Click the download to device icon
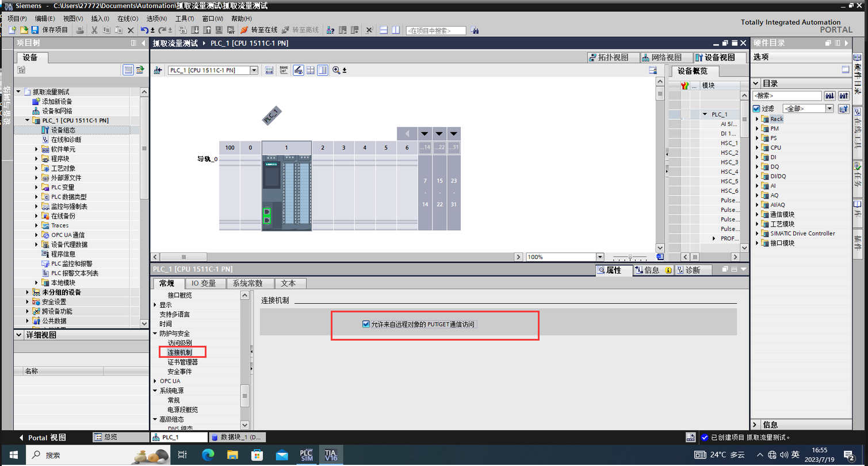 (x=195, y=30)
